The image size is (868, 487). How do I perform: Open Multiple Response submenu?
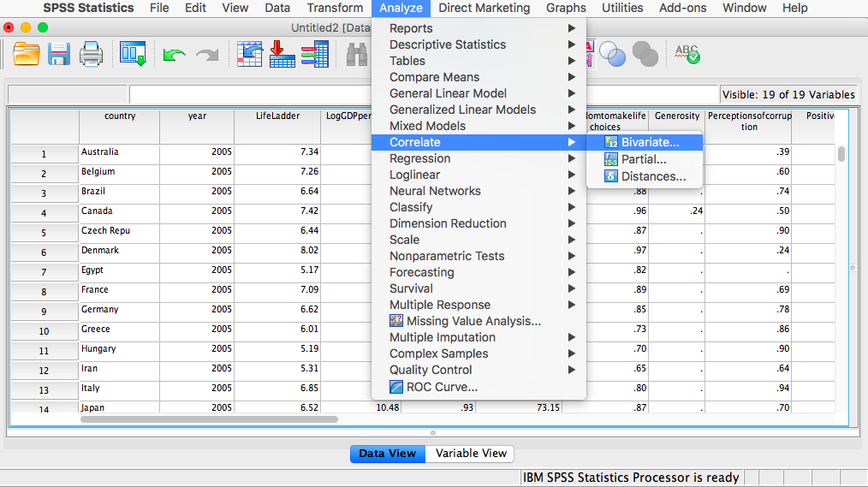tap(479, 305)
